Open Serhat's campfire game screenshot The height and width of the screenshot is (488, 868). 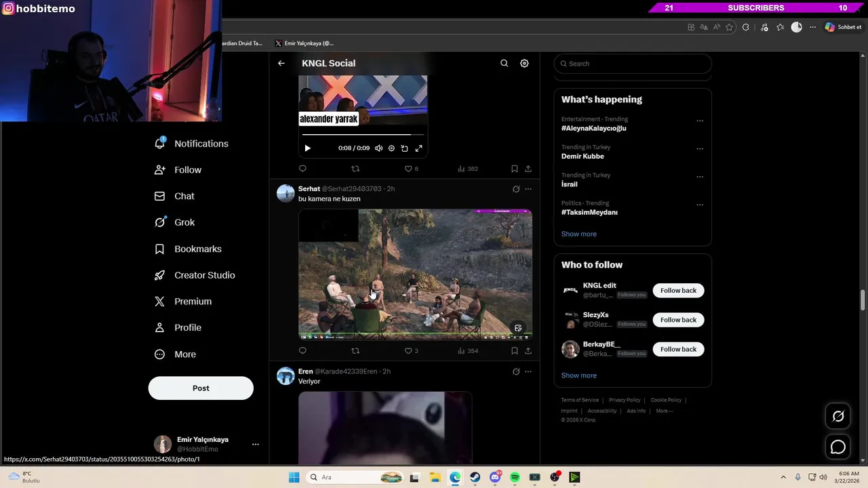(415, 274)
